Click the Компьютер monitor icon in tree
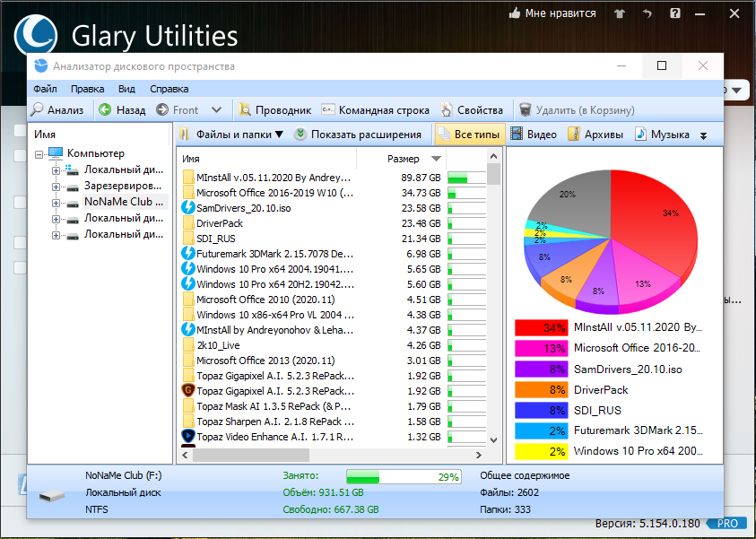Image resolution: width=756 pixels, height=539 pixels. click(x=56, y=152)
